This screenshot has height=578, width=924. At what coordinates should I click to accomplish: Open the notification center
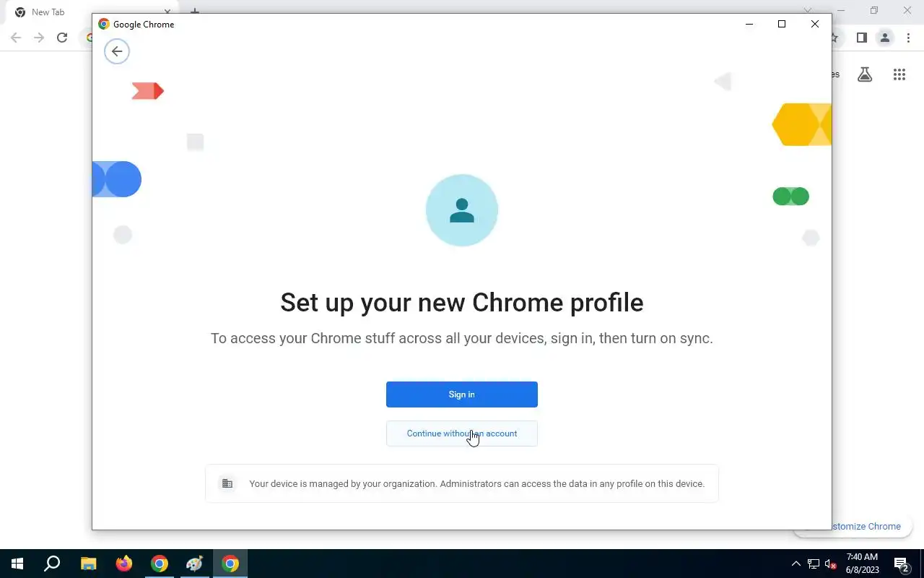pos(902,564)
